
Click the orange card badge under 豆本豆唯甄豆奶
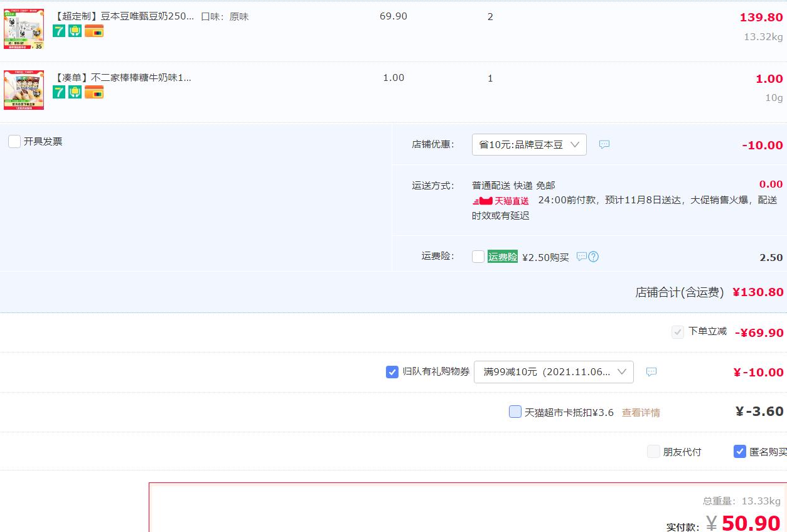[x=94, y=31]
